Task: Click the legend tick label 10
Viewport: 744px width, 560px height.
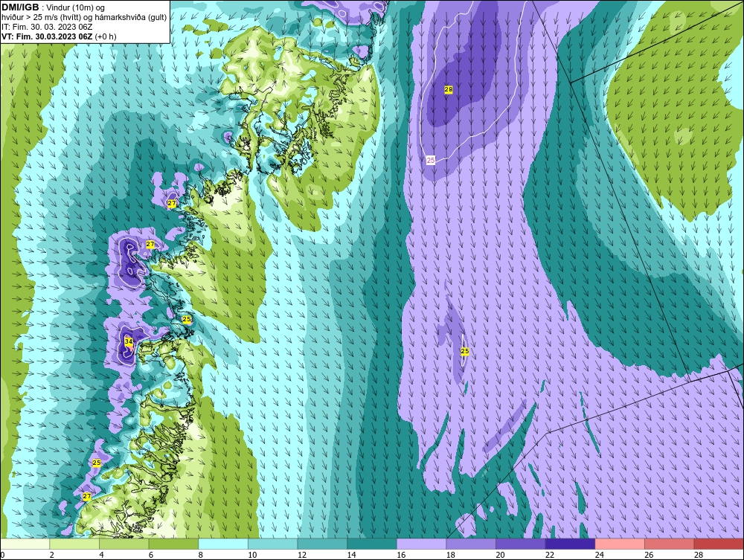Action: coord(252,555)
